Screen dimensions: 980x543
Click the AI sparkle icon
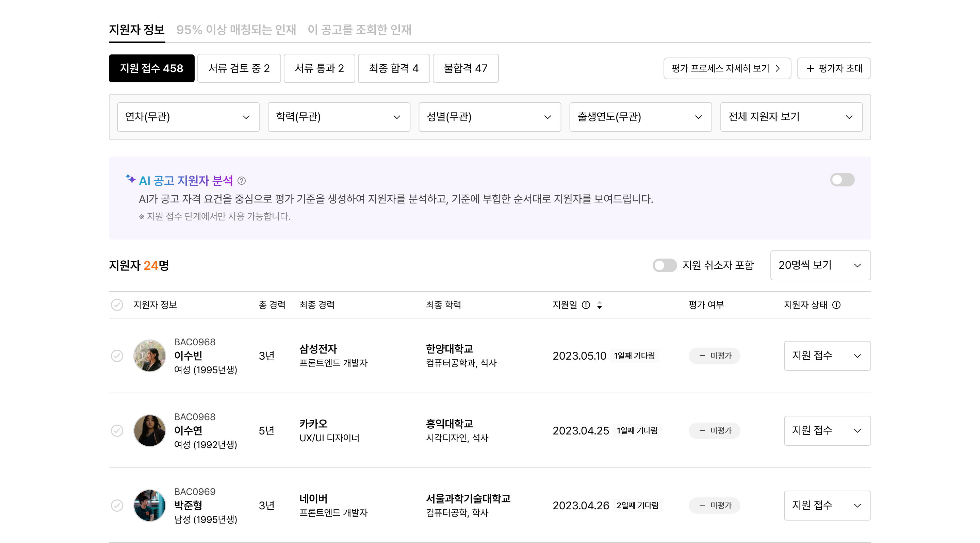tap(130, 179)
